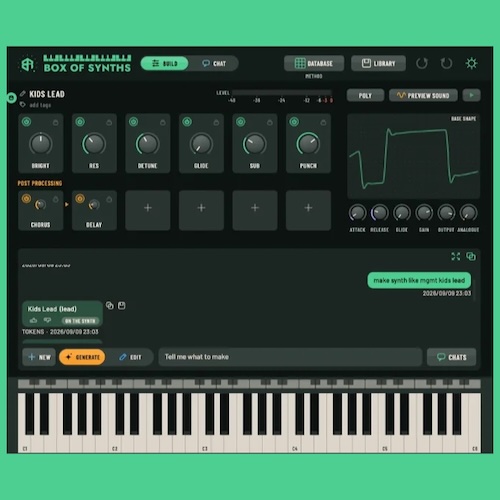Click the Output knob
This screenshot has height=500, width=500.
click(446, 213)
